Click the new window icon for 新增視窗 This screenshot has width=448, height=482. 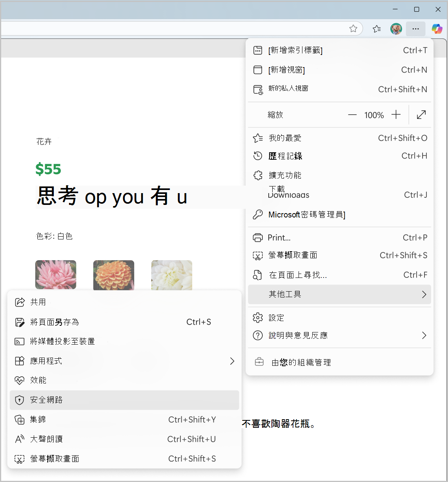(x=258, y=70)
